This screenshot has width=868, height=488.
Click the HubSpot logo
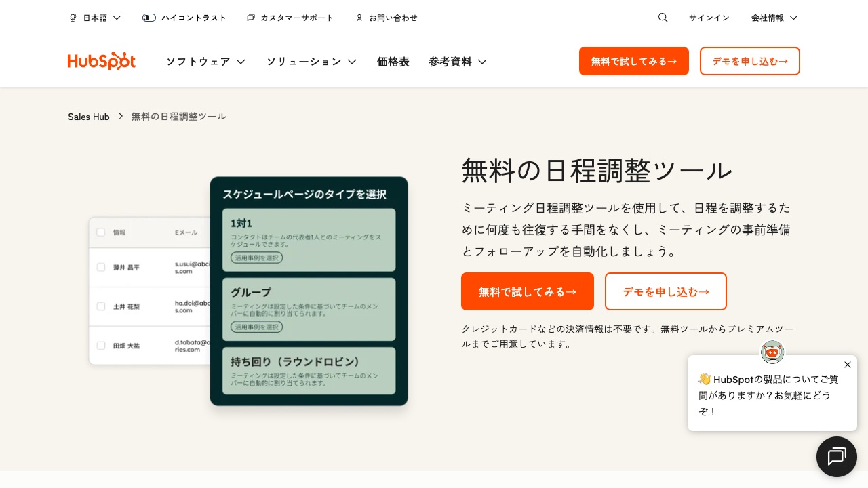coord(102,61)
